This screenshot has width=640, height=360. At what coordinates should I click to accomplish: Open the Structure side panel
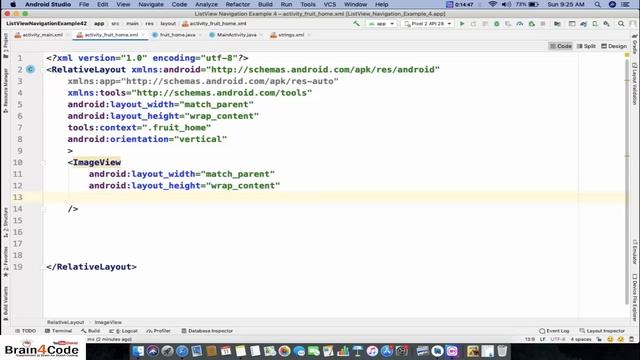pos(5,223)
